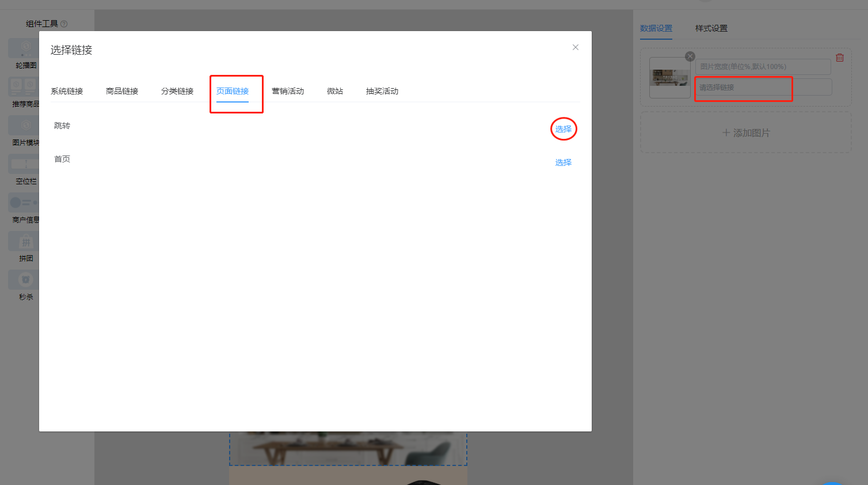The width and height of the screenshot is (868, 485).
Task: Switch to the 商品链接 tab
Action: pyautogui.click(x=122, y=91)
